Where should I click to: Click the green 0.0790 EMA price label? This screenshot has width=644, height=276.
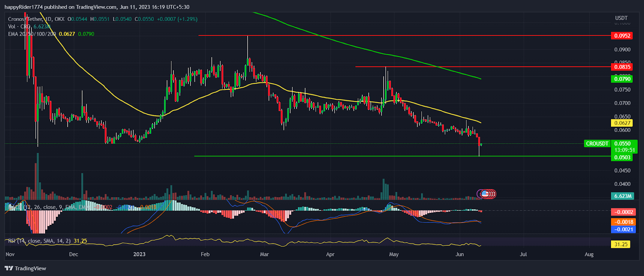tap(622, 79)
